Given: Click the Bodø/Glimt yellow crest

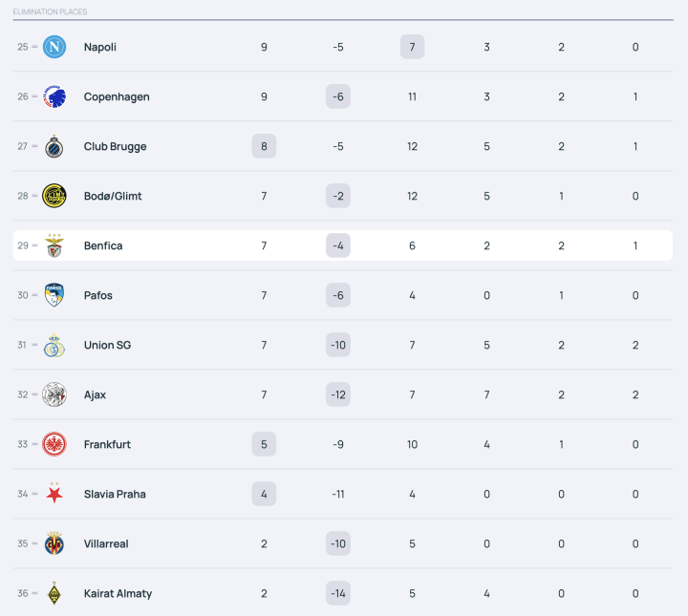Looking at the screenshot, I should [54, 196].
